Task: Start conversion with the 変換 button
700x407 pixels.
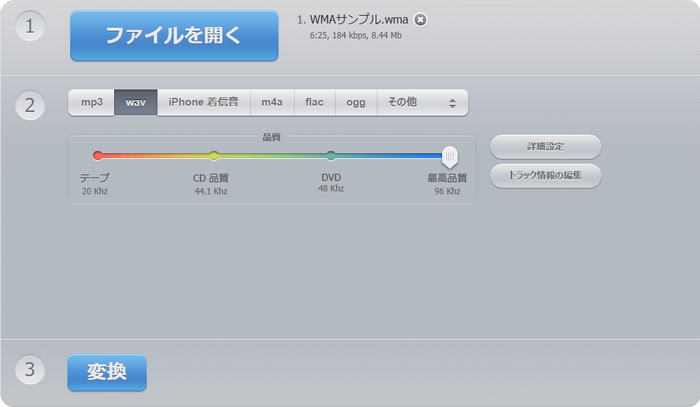Action: [x=107, y=372]
